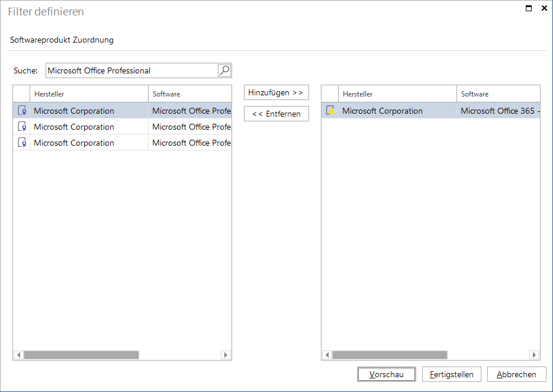This screenshot has height=392, width=553.
Task: Select third Microsoft Corporation cell in left list
Action: pyautogui.click(x=89, y=143)
